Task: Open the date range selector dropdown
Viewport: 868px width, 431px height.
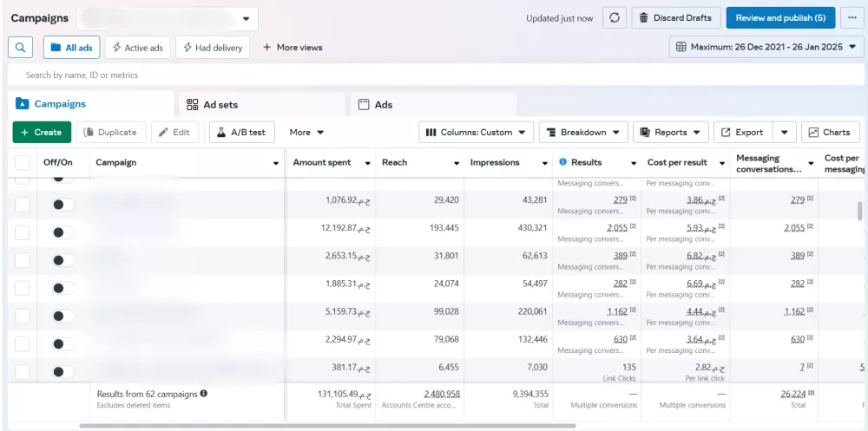Action: tap(767, 47)
